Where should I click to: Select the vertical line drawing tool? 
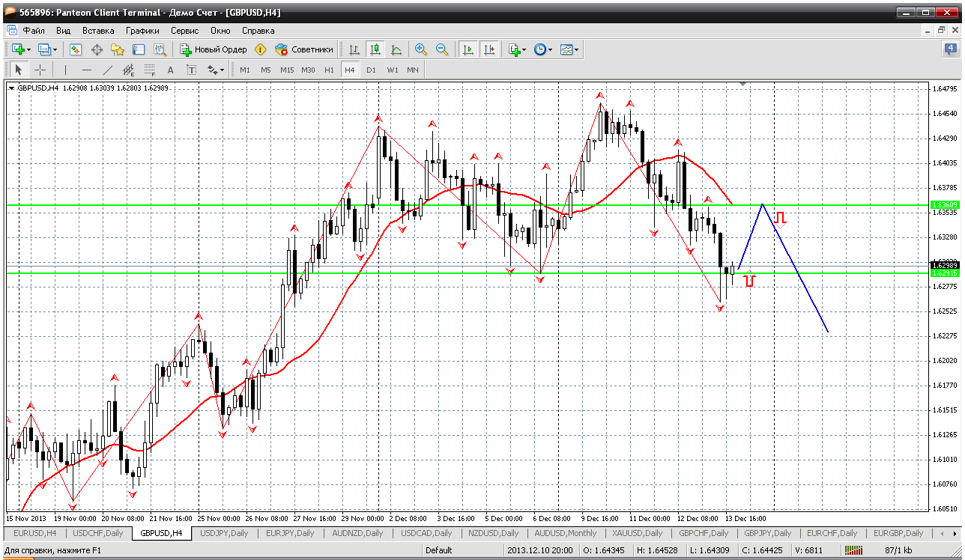[65, 70]
